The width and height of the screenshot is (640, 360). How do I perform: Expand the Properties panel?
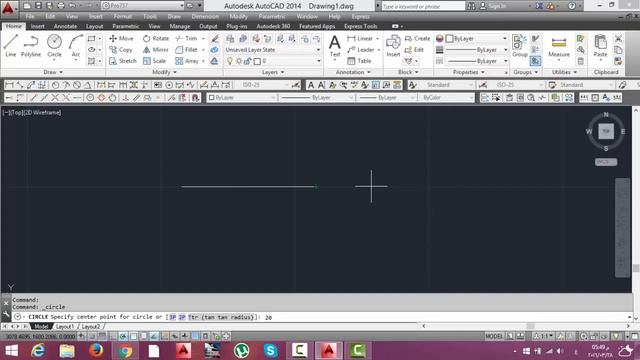(469, 72)
